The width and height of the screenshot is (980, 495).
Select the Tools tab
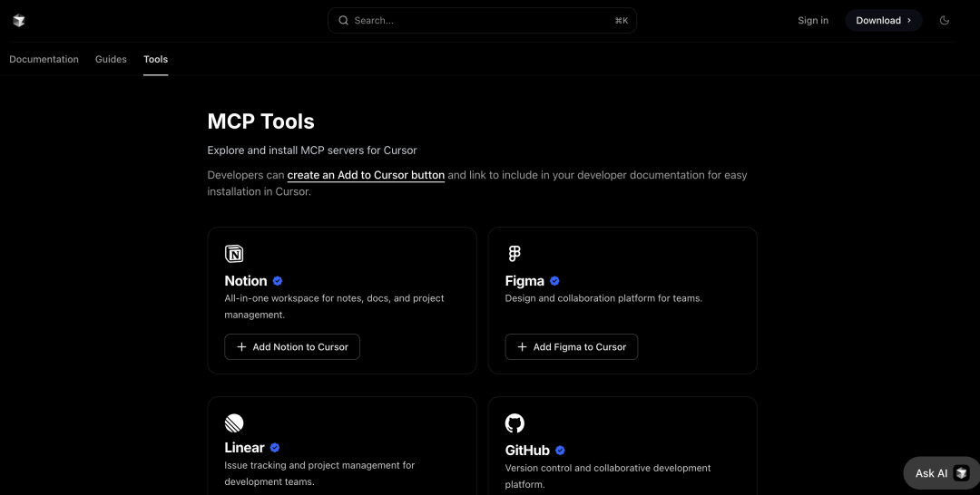[155, 59]
